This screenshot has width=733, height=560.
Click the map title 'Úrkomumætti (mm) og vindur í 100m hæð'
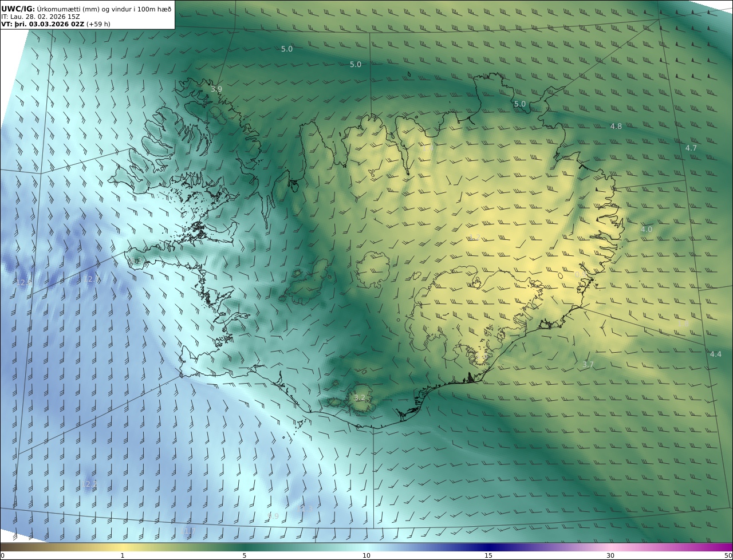[x=104, y=9]
